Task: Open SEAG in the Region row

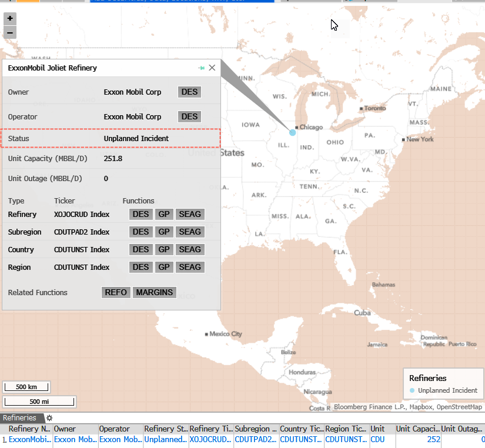Action: point(190,267)
